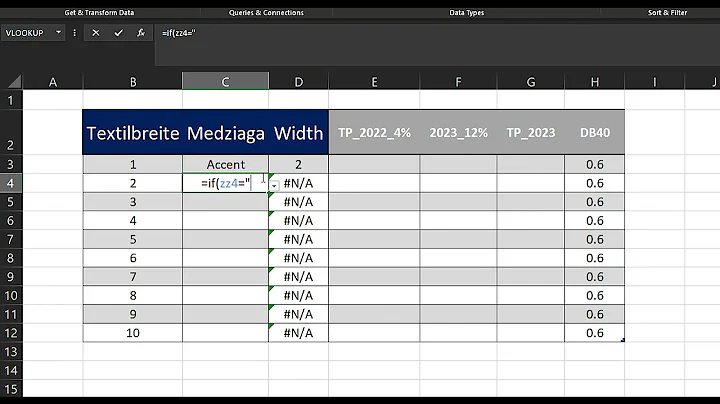720x404 pixels.
Task: Click the editing cell C4 with the formula
Action: coord(225,183)
